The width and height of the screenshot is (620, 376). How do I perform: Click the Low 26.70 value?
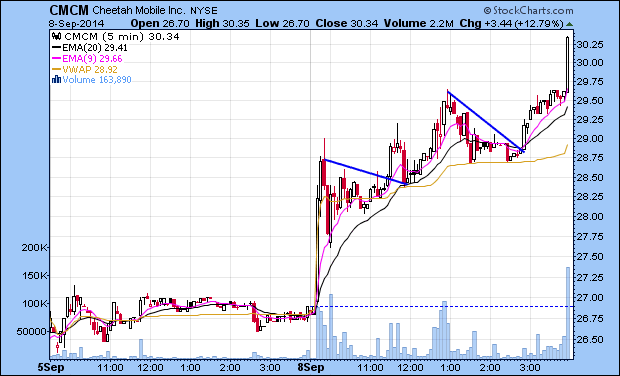click(x=282, y=23)
